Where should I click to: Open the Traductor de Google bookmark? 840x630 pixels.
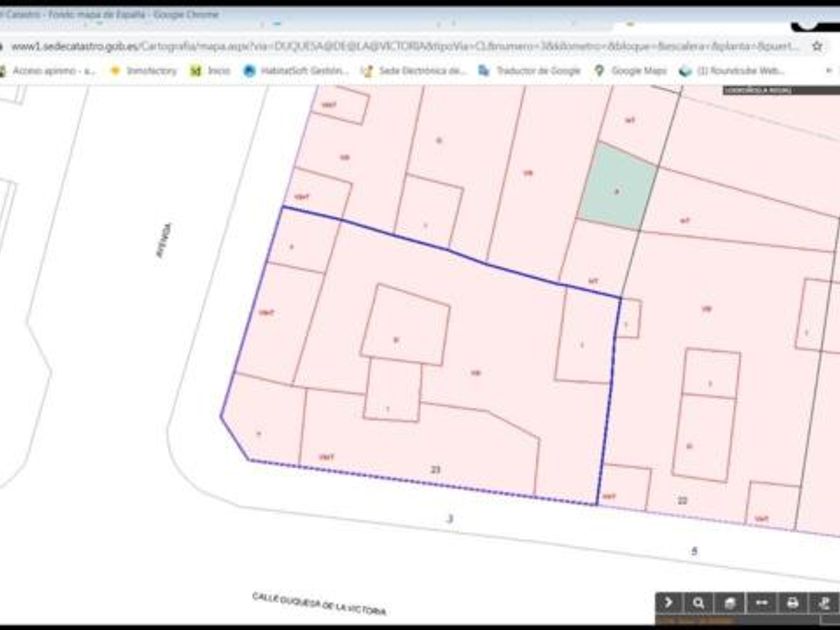coord(529,71)
